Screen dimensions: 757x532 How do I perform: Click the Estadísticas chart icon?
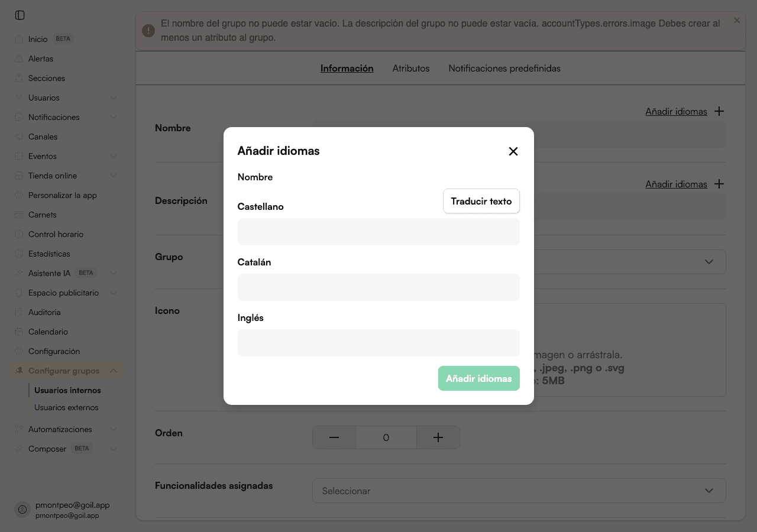[x=19, y=254]
